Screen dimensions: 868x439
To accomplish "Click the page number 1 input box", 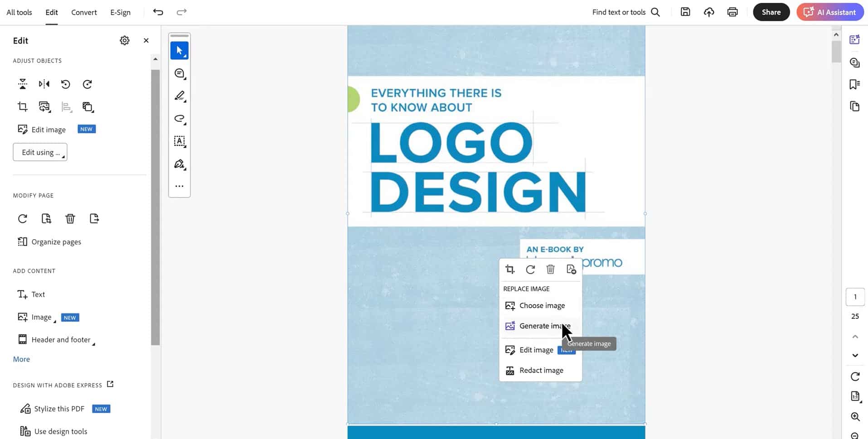I will tap(855, 297).
